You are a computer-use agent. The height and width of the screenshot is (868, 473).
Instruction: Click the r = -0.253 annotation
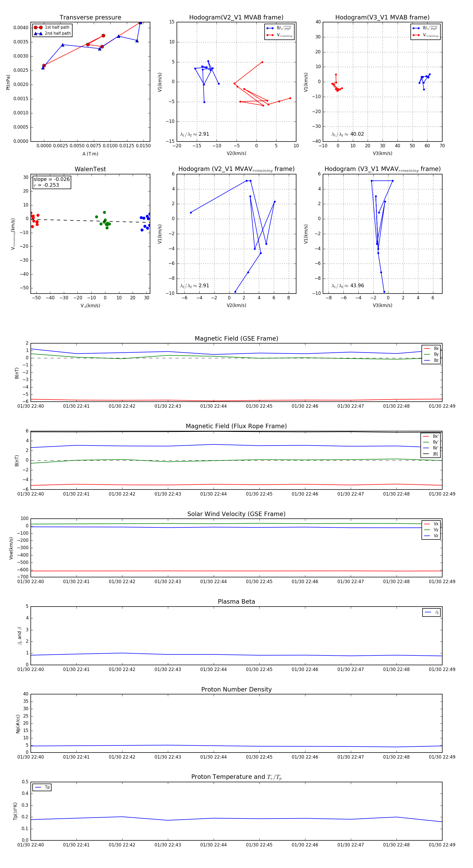pyautogui.click(x=47, y=185)
